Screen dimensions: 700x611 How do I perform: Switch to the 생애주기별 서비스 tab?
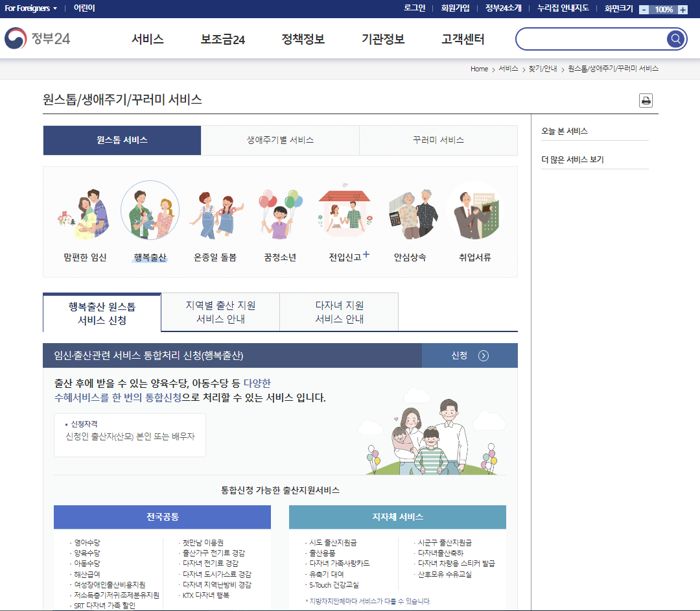(x=280, y=140)
